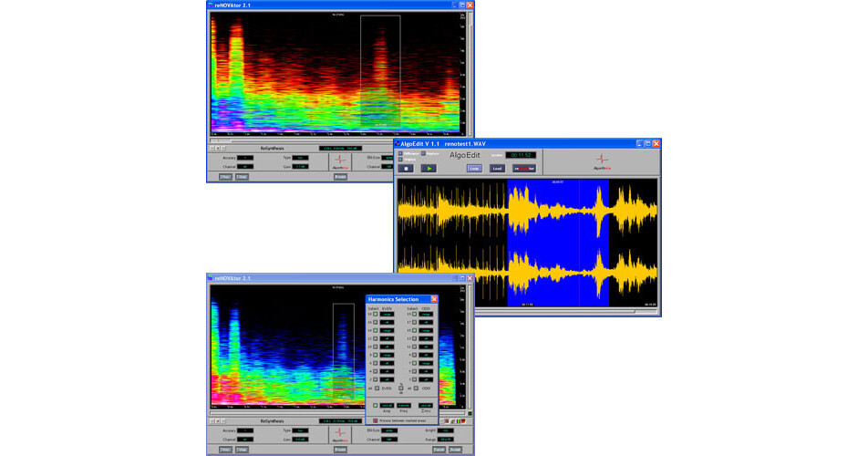
Task: Click red record-style button in red-spectrogram reNOVAtor
Action: pyautogui.click(x=218, y=149)
